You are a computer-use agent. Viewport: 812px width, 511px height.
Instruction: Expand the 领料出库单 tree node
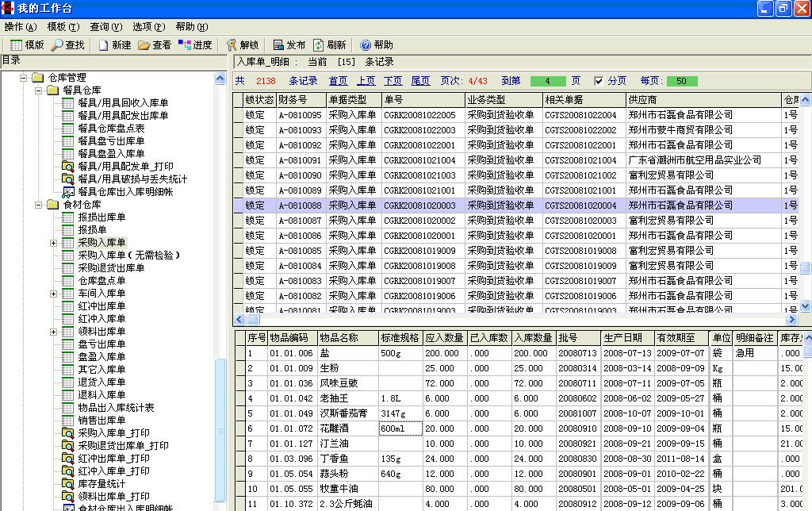point(54,332)
